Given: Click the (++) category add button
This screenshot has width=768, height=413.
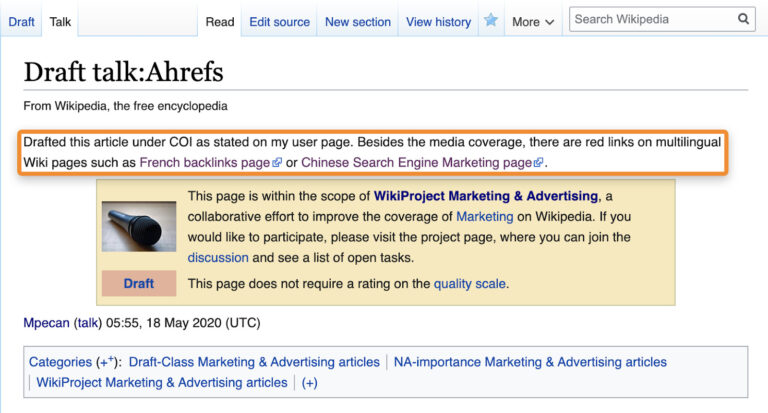Looking at the screenshot, I should click(x=107, y=362).
